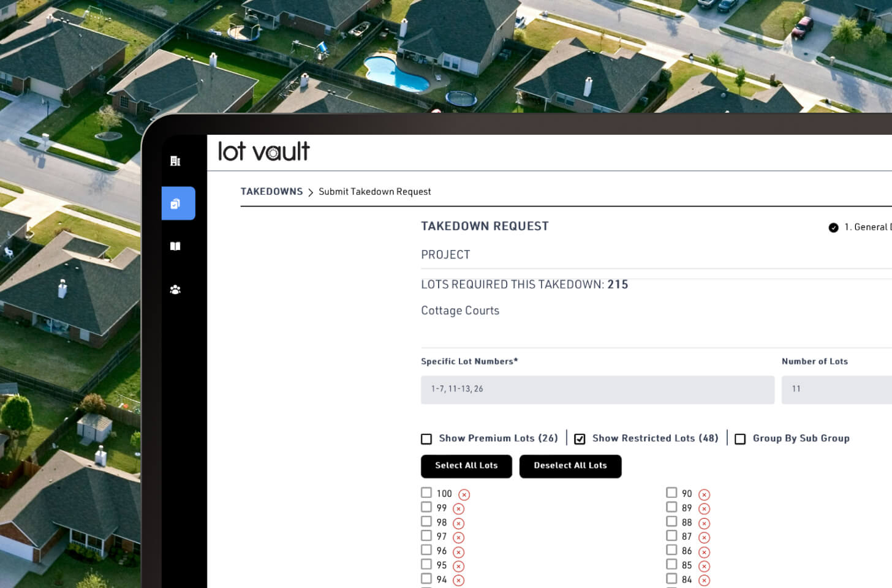Click Submit Takedown Request breadcrumb
The image size is (892, 588).
pyautogui.click(x=374, y=192)
